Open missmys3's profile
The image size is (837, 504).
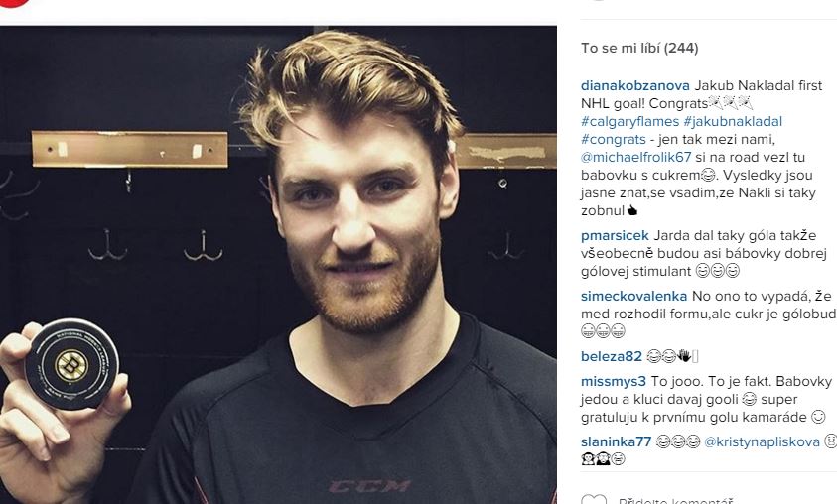coord(614,381)
